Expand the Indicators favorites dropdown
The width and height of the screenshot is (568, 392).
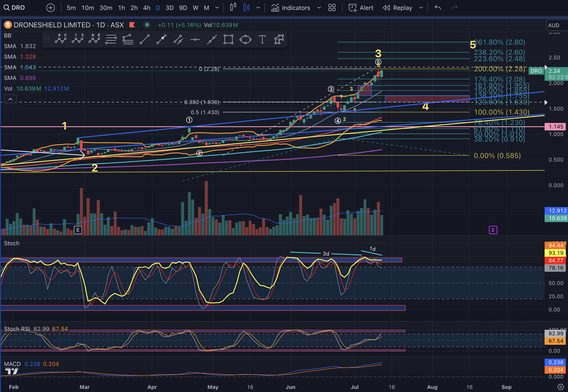(x=319, y=8)
